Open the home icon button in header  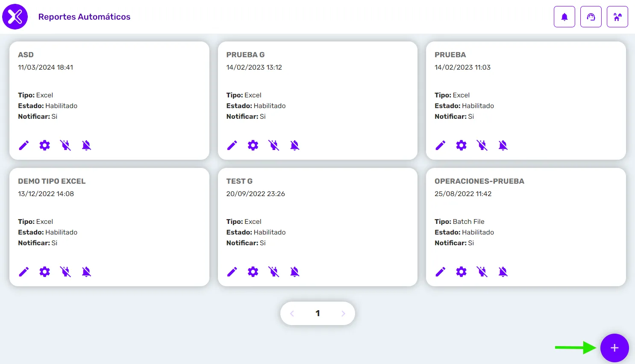(x=617, y=17)
